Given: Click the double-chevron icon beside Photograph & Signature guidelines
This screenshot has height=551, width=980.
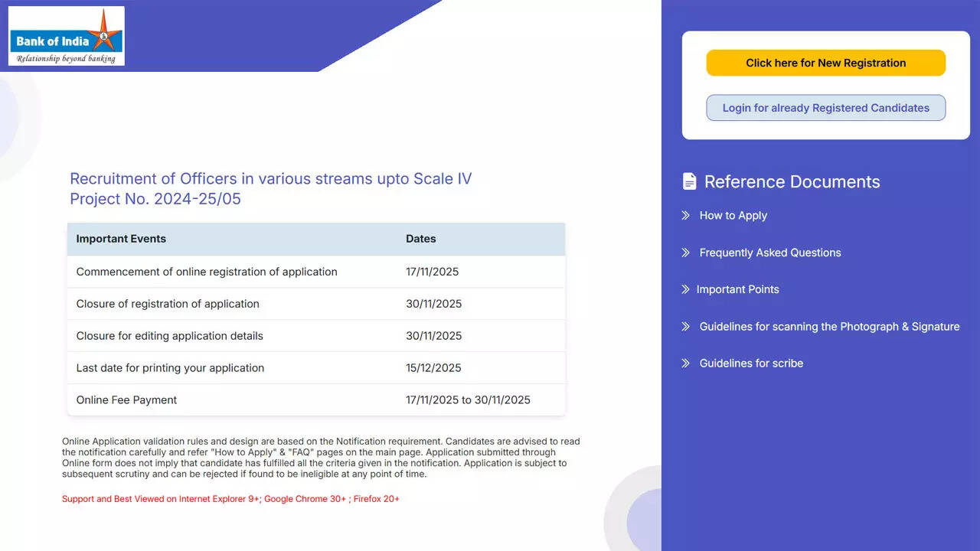Looking at the screenshot, I should [685, 327].
